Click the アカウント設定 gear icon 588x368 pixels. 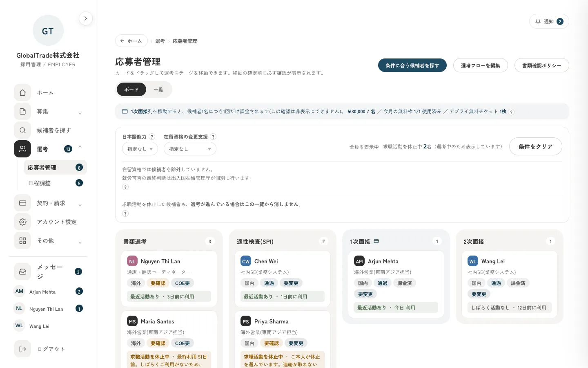pos(22,222)
